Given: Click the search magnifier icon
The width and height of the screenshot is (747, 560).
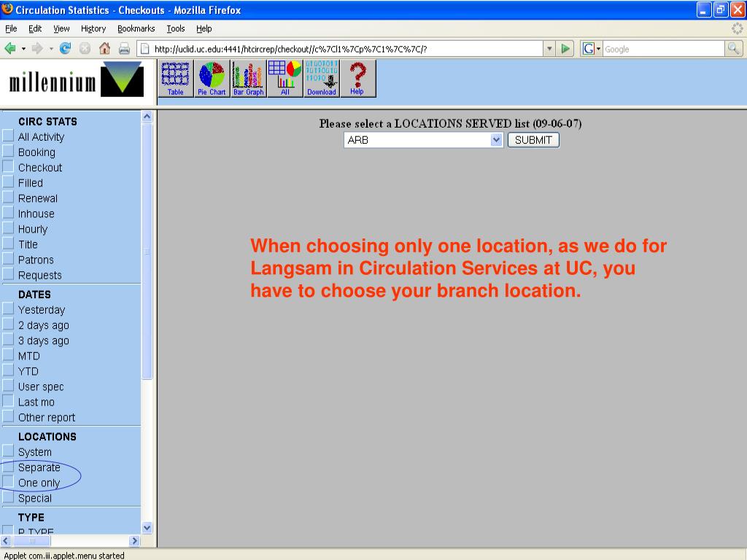Looking at the screenshot, I should click(733, 49).
